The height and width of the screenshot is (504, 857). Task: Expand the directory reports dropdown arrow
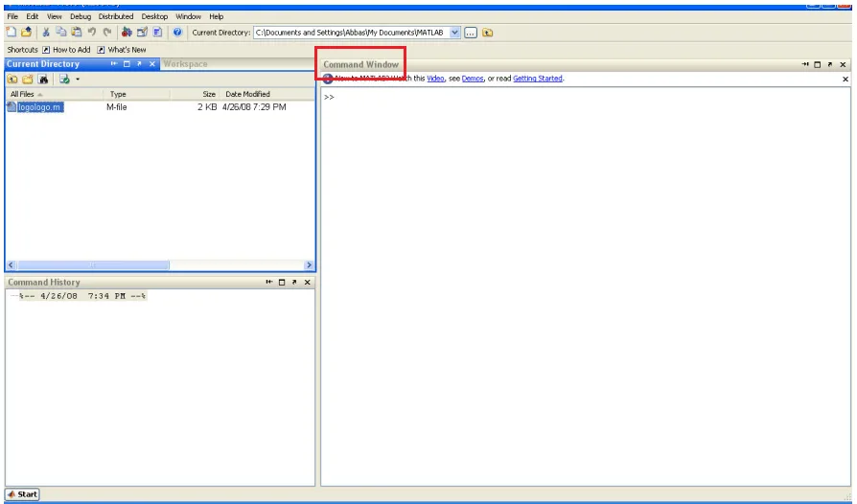(78, 80)
